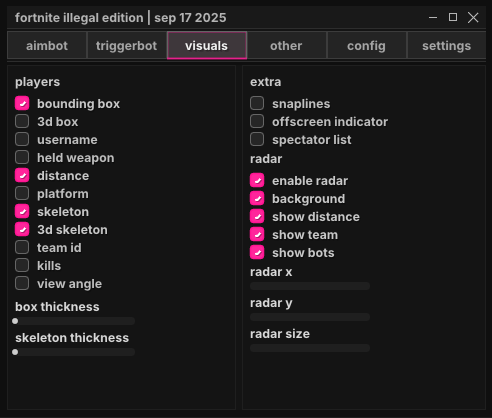492x418 pixels.
Task: Switch to the triggerbot tab
Action: [x=127, y=46]
